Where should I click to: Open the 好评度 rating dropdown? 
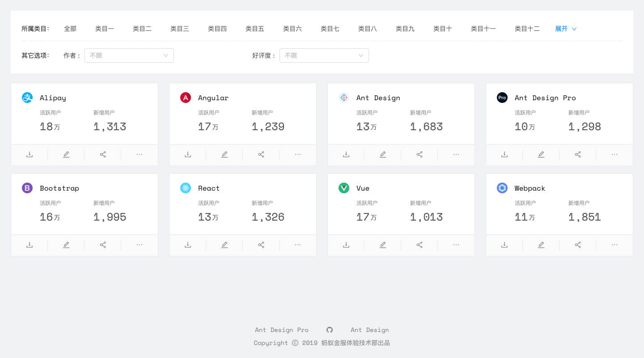(x=324, y=55)
